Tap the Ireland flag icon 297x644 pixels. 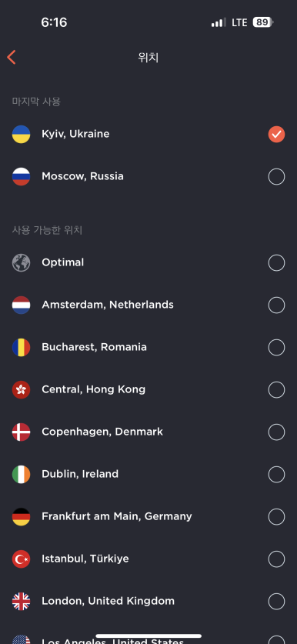[x=21, y=475]
